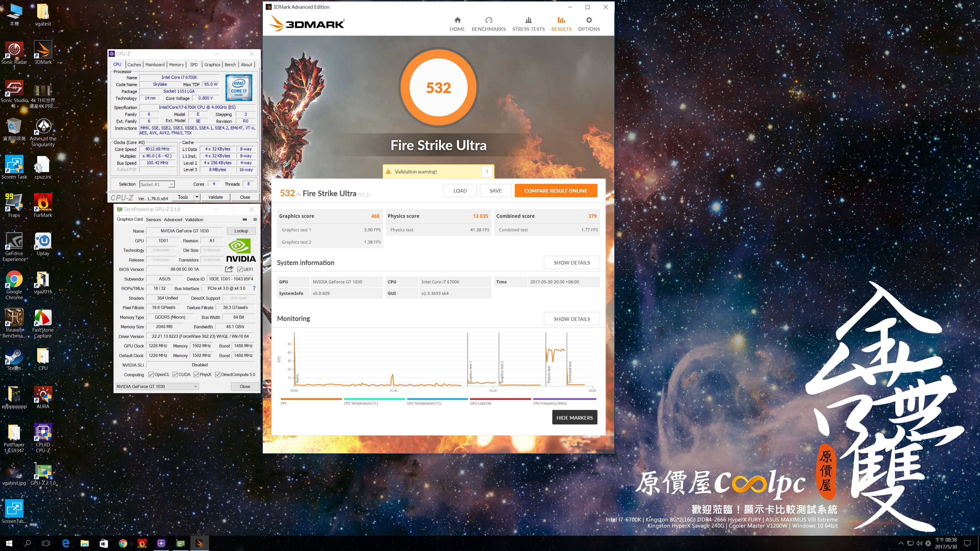
Task: Open CPUID CPU-Z desktop shortcut
Action: coord(43,438)
